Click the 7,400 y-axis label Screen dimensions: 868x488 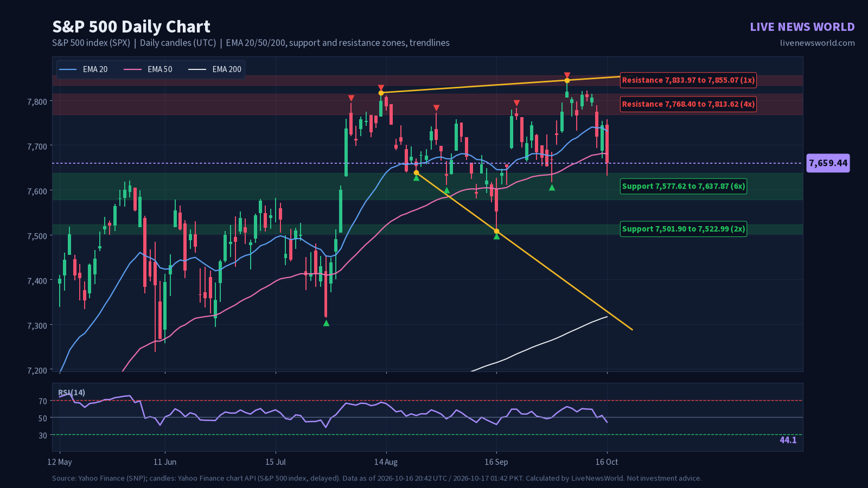tap(37, 281)
